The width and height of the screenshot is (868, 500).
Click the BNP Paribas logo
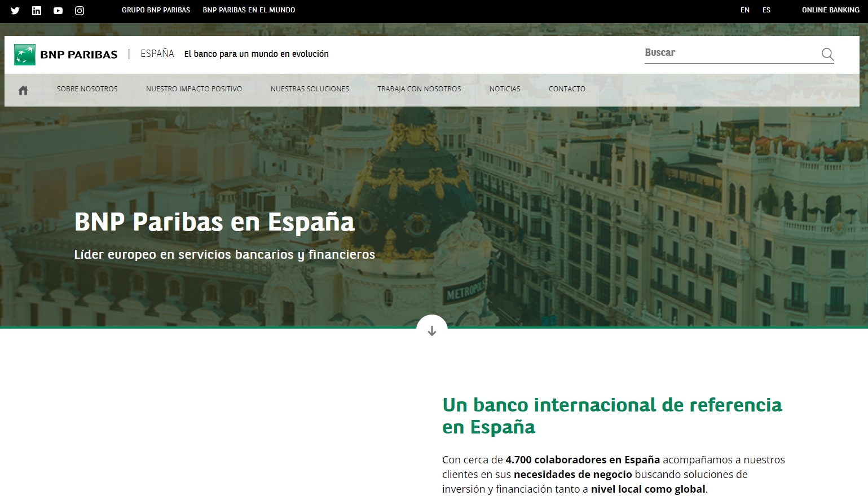coord(65,55)
